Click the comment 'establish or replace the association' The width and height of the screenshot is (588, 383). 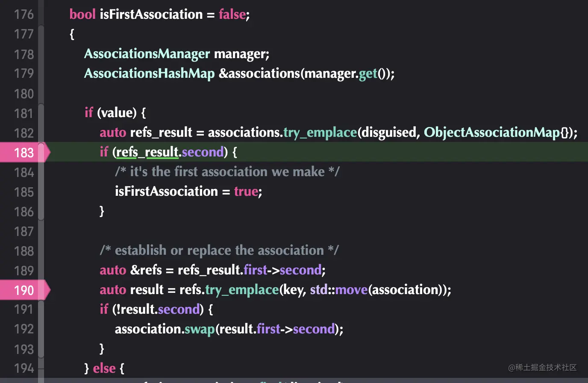(x=219, y=250)
